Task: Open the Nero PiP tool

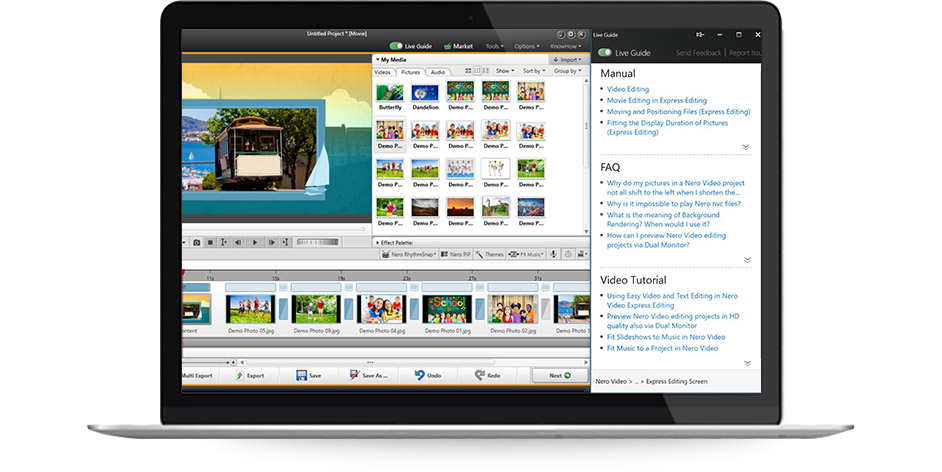Action: pyautogui.click(x=455, y=255)
